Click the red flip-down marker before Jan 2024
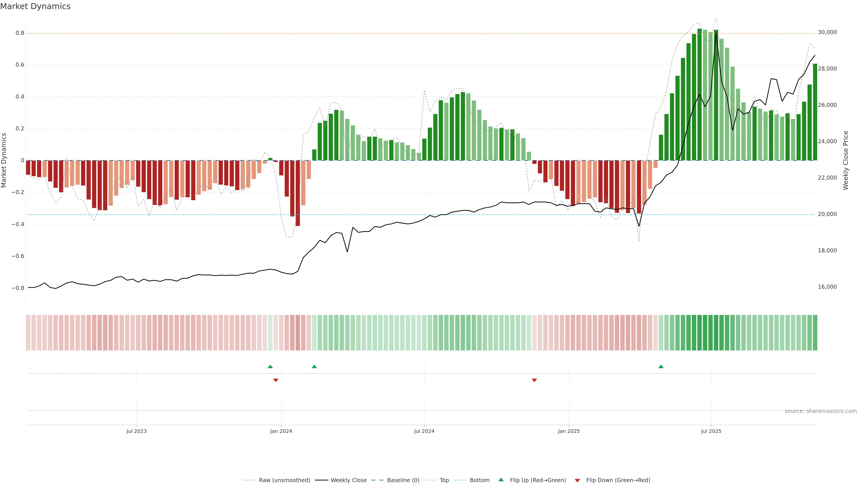The height and width of the screenshot is (488, 868). pyautogui.click(x=276, y=380)
